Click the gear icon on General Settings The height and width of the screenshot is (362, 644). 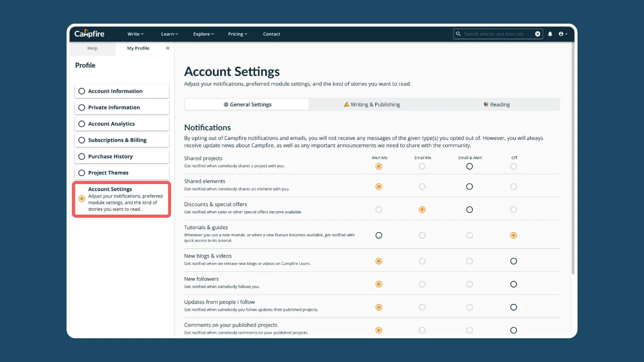[x=226, y=104]
